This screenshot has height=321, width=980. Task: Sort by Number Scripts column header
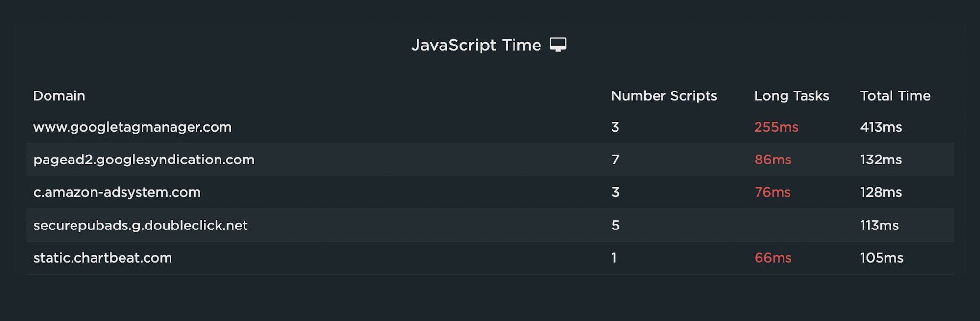pos(664,96)
